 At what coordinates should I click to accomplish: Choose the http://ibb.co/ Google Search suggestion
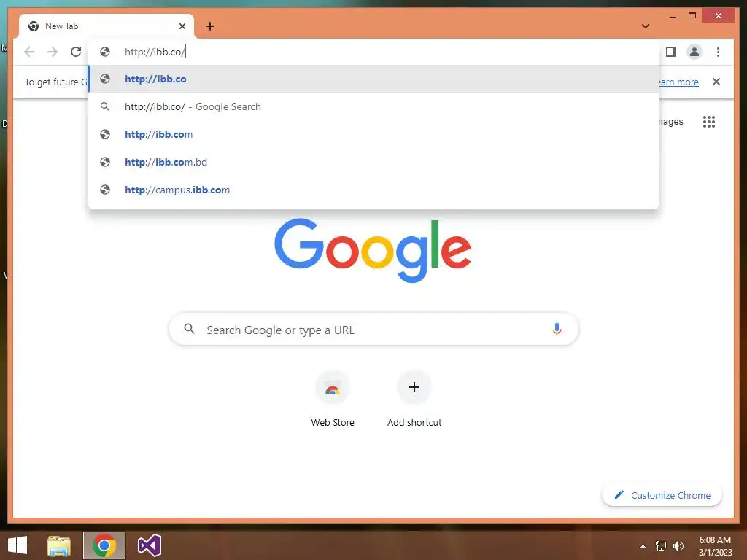click(374, 106)
